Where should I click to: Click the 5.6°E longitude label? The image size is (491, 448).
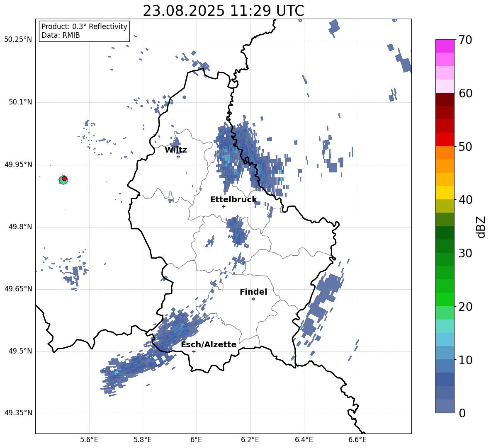tap(89, 440)
